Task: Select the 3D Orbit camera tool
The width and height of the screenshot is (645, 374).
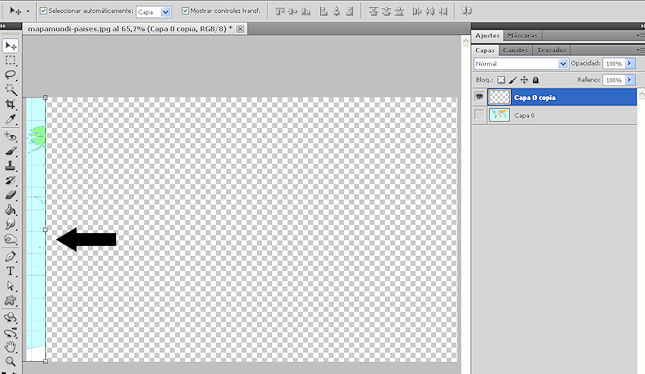Action: click(10, 332)
